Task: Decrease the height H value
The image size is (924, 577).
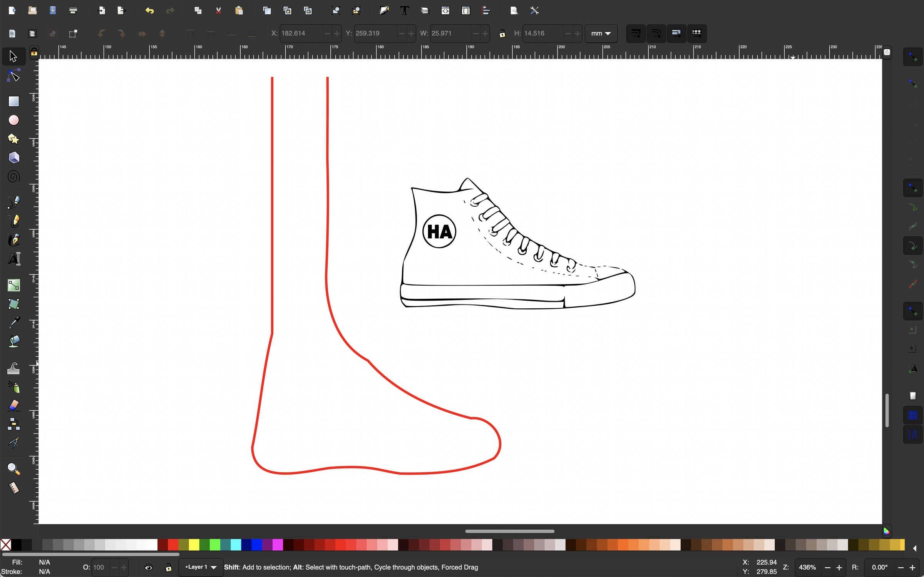Action: [568, 34]
